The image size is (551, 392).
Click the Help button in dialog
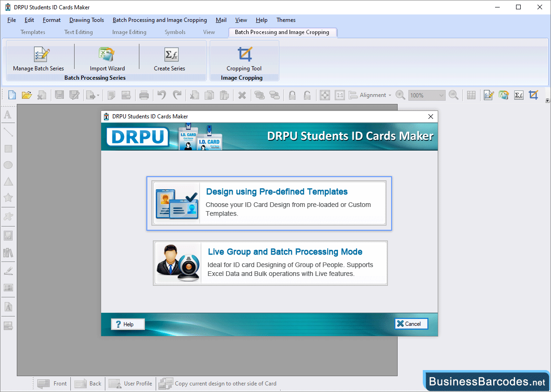click(x=128, y=324)
